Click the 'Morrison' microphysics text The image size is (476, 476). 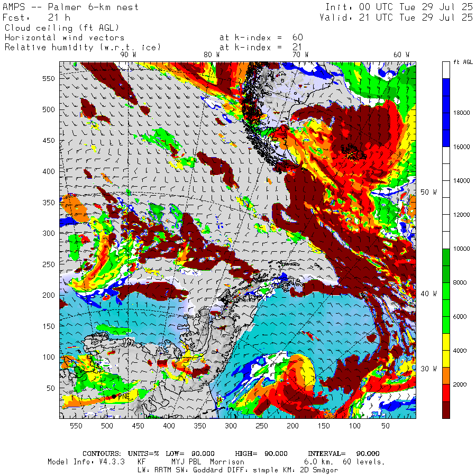[227, 462]
